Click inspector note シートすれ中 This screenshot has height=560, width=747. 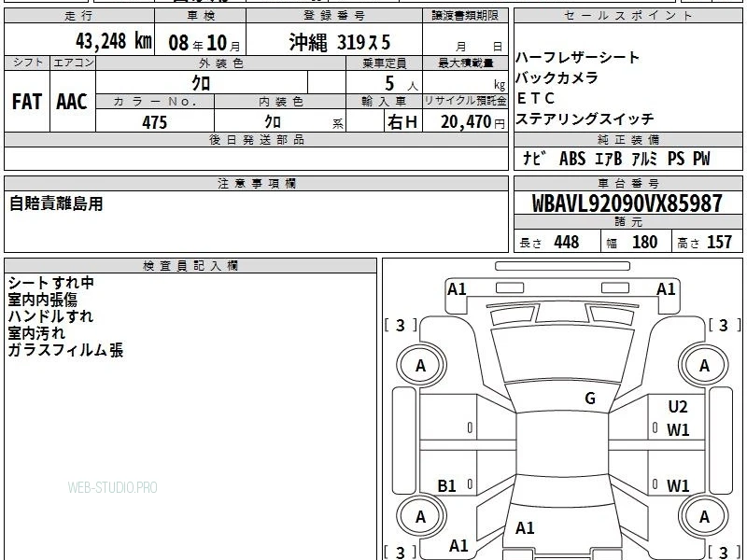point(51,283)
